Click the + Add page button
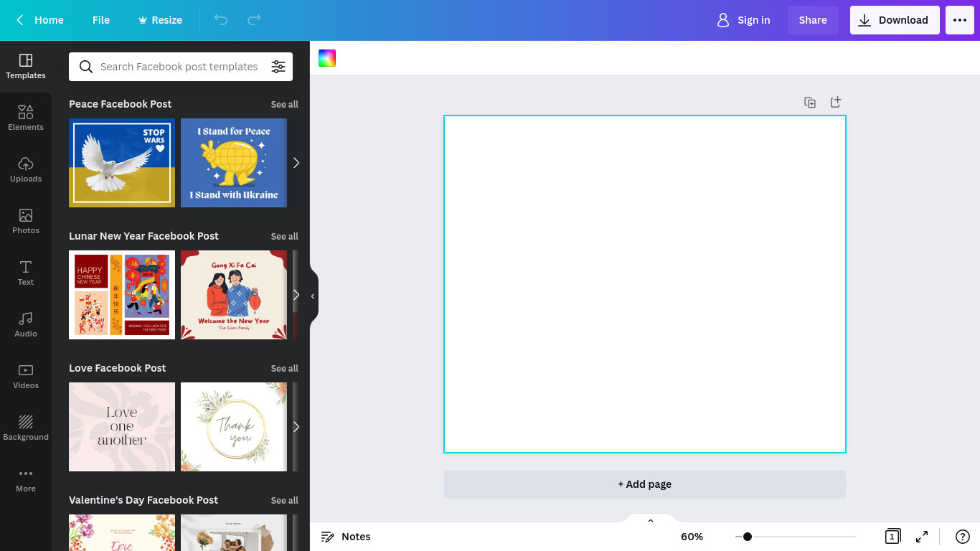This screenshot has width=980, height=551. [x=645, y=484]
